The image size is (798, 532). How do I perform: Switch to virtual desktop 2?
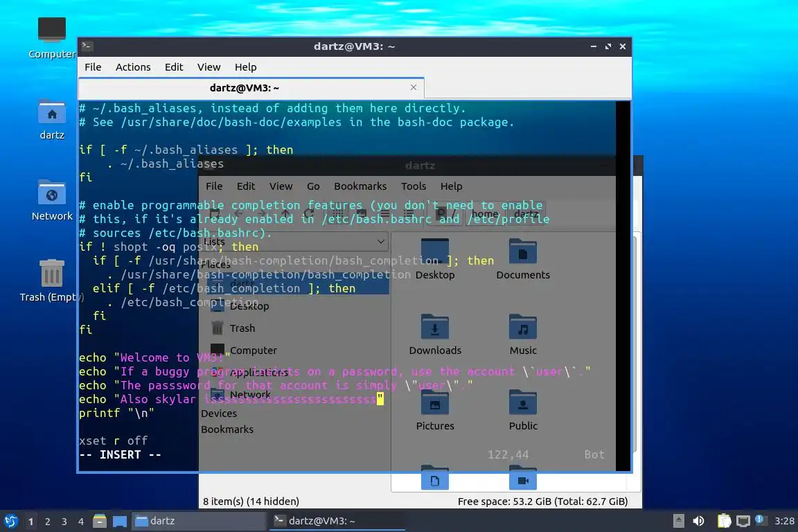tap(47, 522)
